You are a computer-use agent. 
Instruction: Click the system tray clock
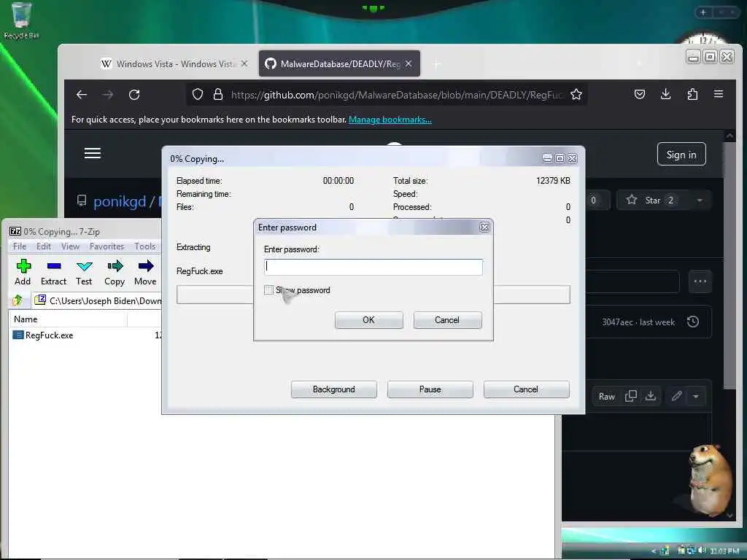point(724,551)
